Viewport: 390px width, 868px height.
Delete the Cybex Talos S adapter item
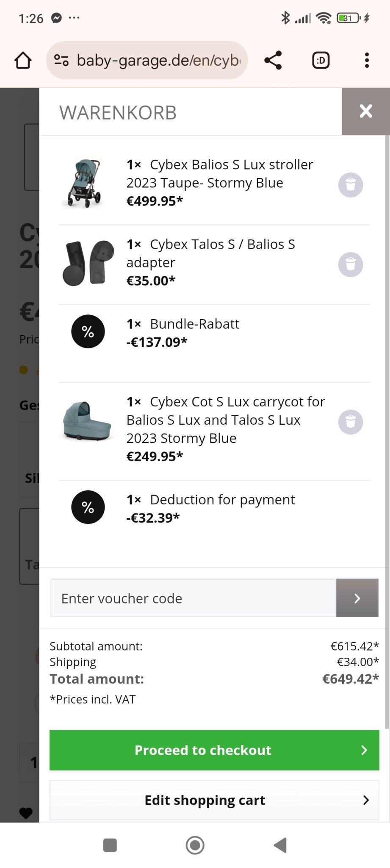coord(350,264)
